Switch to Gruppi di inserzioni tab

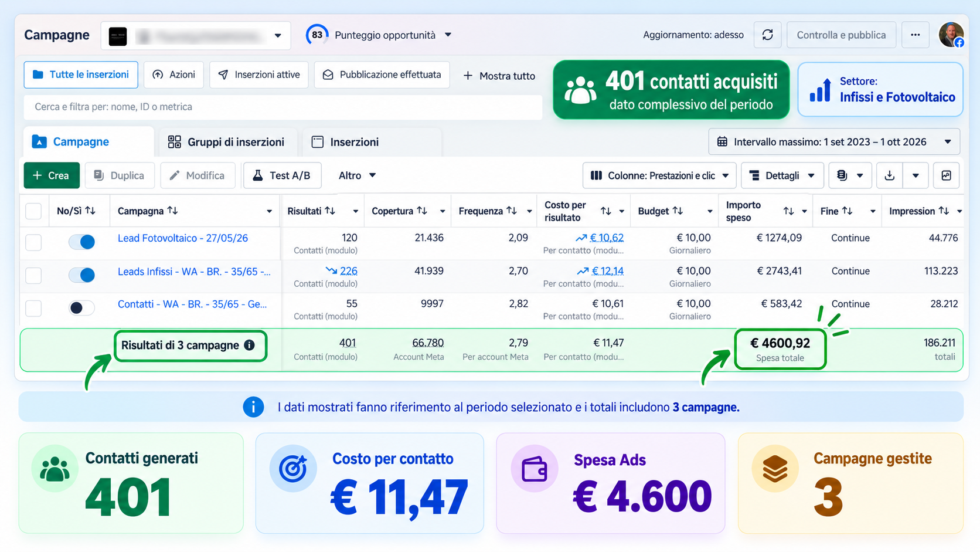pyautogui.click(x=226, y=142)
